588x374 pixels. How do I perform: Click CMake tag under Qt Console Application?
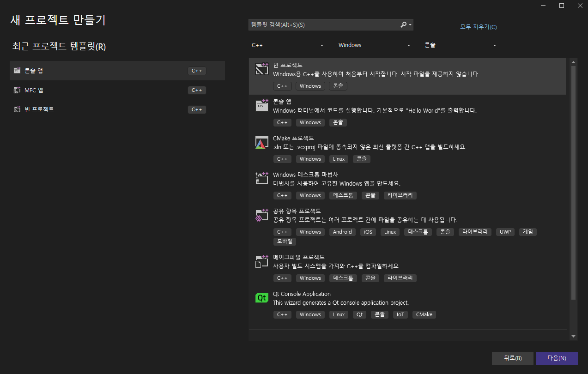coord(424,314)
